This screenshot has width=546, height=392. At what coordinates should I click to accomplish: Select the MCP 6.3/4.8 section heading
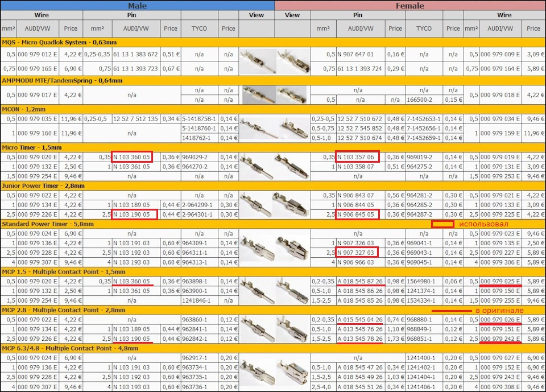click(x=70, y=348)
